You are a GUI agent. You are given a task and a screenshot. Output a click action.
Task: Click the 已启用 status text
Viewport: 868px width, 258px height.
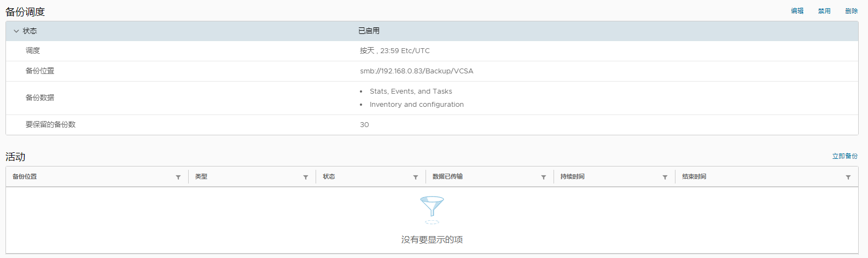click(x=369, y=31)
